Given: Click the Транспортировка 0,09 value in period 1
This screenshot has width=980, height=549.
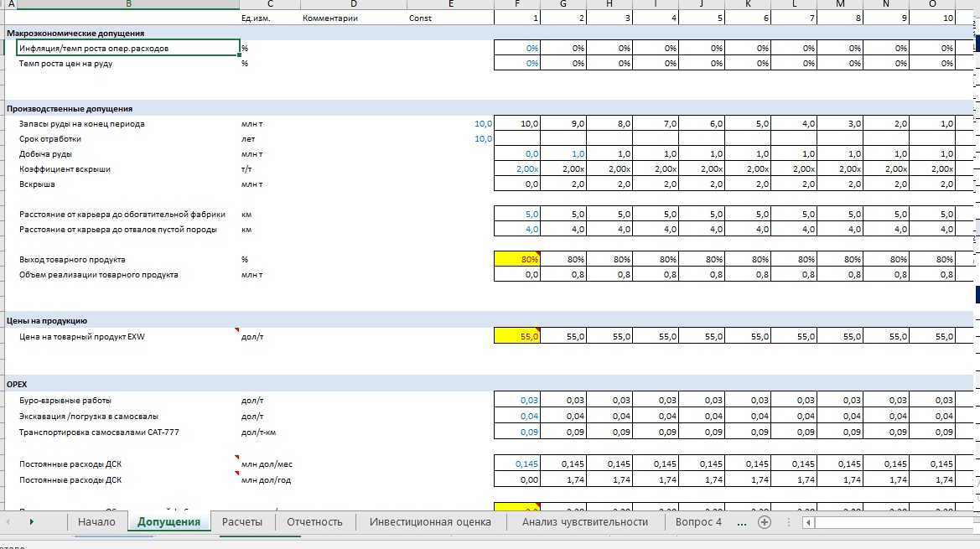Looking at the screenshot, I should click(517, 432).
